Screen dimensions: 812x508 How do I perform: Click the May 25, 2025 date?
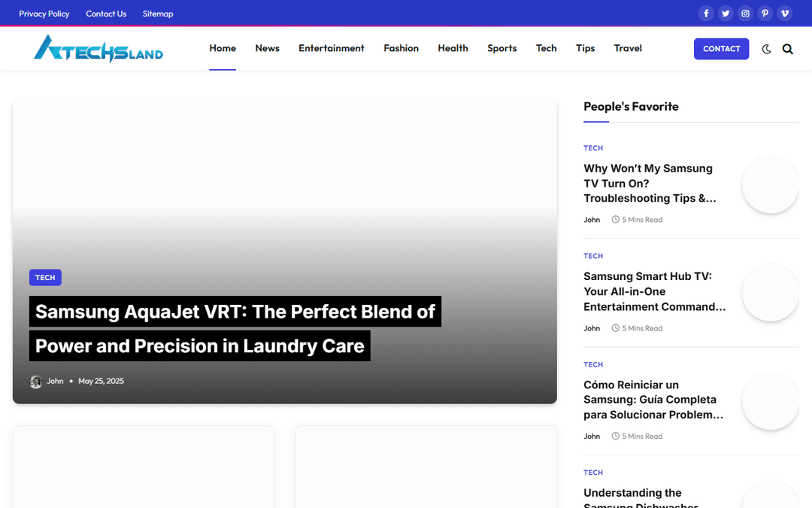(101, 381)
